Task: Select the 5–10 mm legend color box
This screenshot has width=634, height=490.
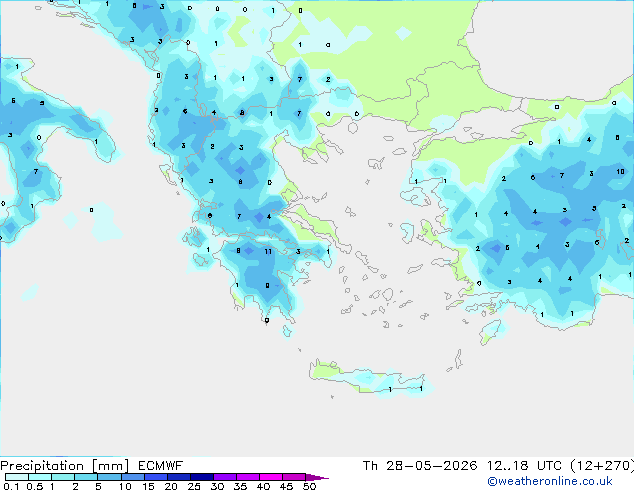Action: (109, 477)
